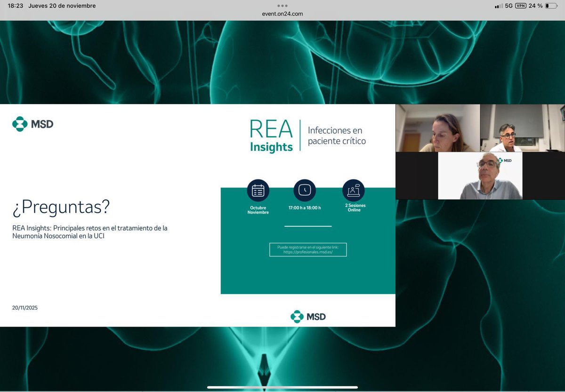Click the 20/11/2025 date on slide
The image size is (565, 392).
pyautogui.click(x=25, y=308)
